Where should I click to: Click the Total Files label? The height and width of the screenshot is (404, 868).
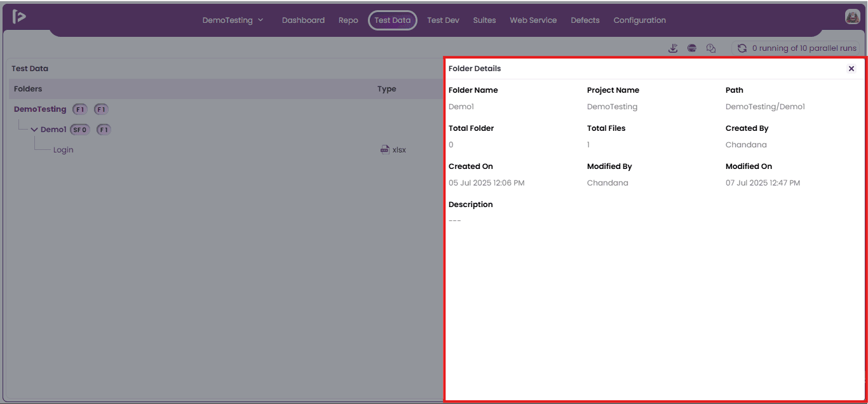[x=606, y=128]
